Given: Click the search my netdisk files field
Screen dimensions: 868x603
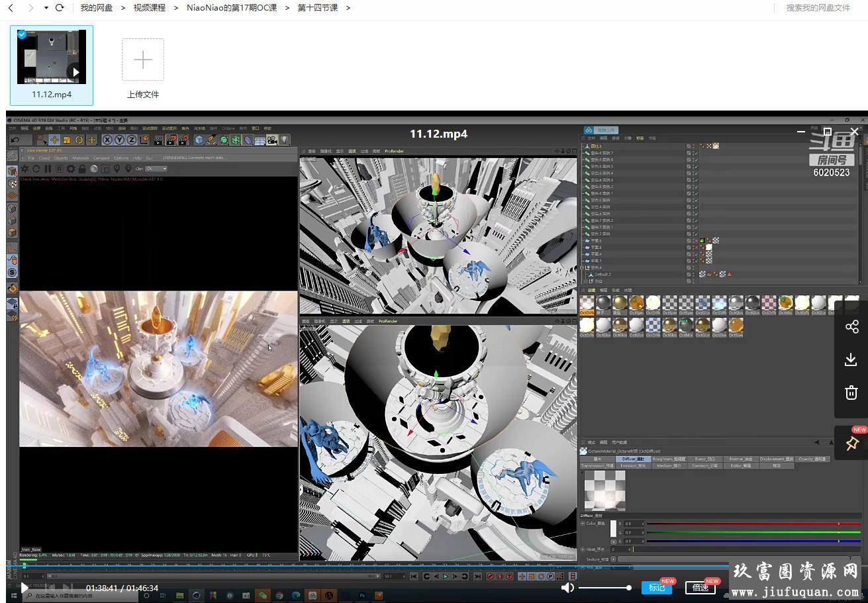Looking at the screenshot, I should [818, 8].
